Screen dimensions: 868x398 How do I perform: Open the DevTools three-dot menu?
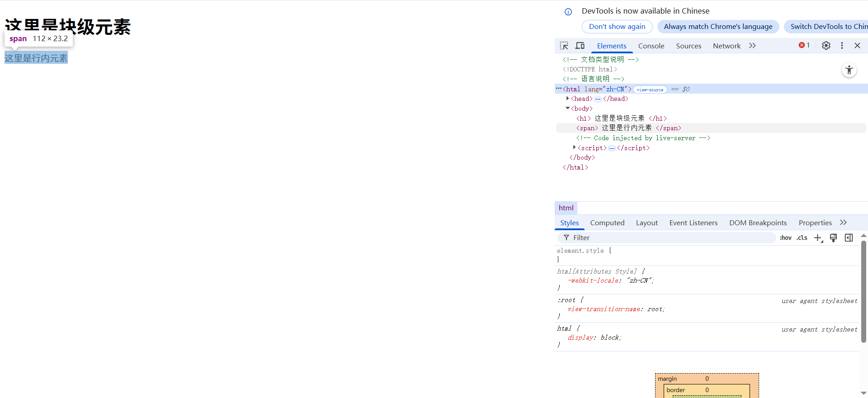(x=842, y=45)
